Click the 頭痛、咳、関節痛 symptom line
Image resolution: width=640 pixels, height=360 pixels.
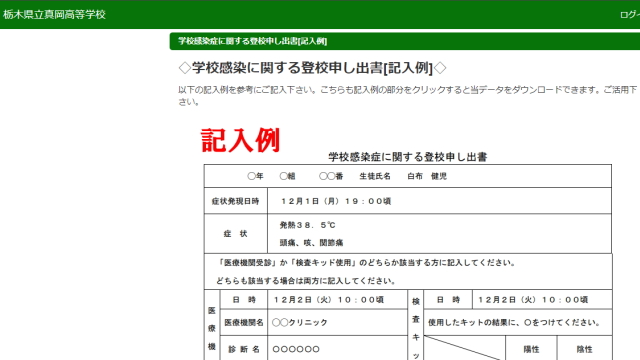tap(311, 242)
